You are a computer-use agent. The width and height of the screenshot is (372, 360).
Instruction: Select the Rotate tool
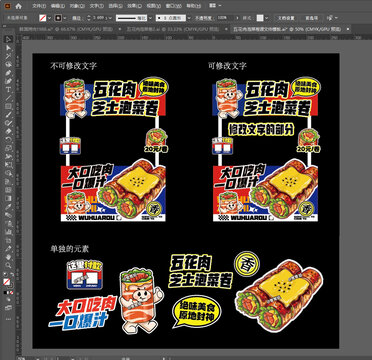(8, 139)
